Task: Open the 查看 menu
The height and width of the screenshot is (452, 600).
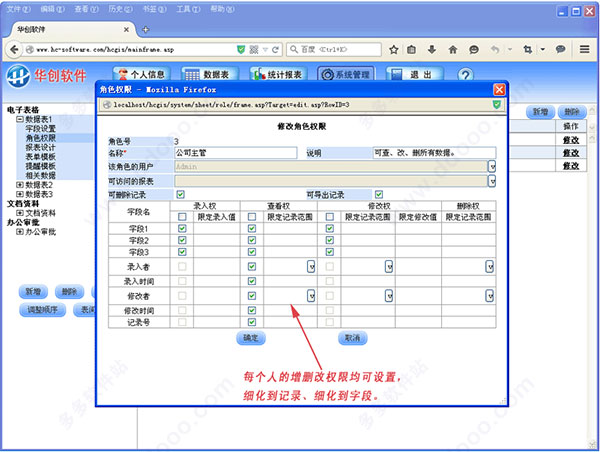Action: (x=86, y=9)
